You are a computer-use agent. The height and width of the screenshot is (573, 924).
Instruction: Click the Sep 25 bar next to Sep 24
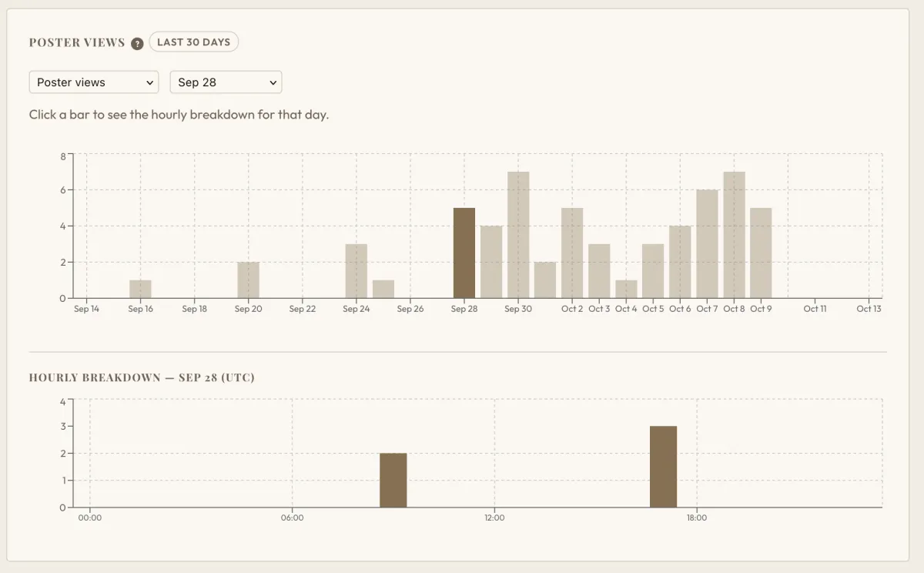coord(383,289)
